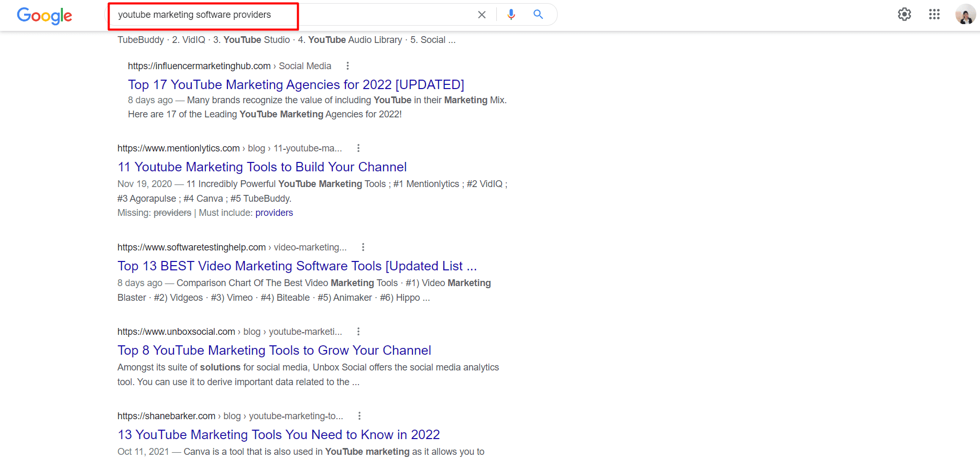Image resolution: width=980 pixels, height=459 pixels.
Task: Open Top 8 YouTube Marketing Tools link
Action: [x=274, y=351]
